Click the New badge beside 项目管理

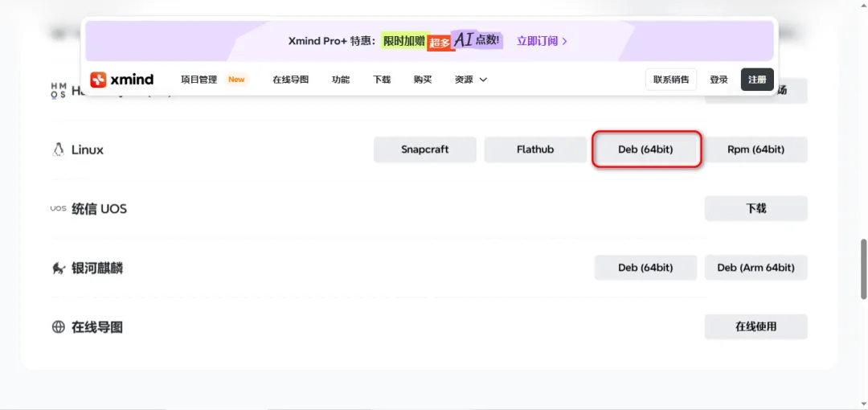click(x=236, y=80)
